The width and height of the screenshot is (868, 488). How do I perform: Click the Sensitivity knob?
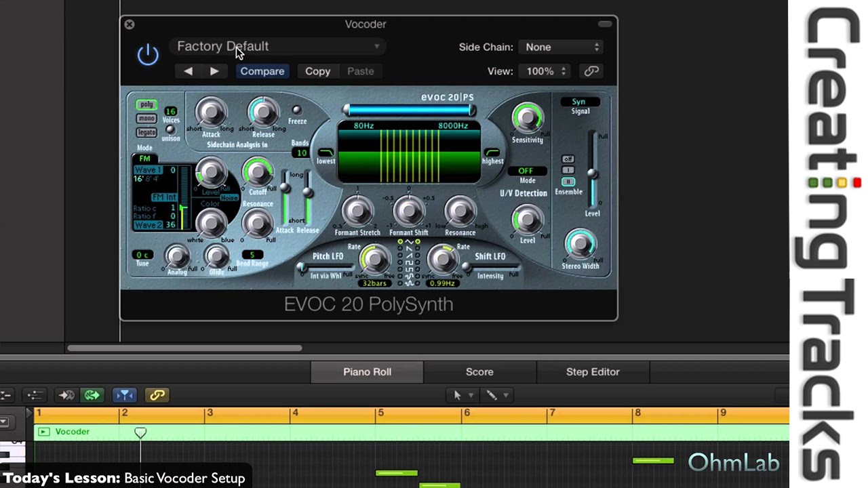tap(527, 119)
